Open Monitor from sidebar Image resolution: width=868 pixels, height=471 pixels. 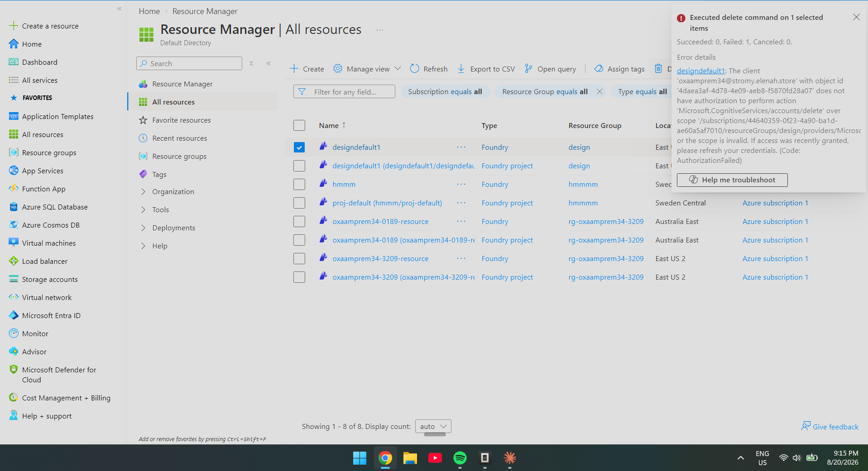pyautogui.click(x=35, y=333)
